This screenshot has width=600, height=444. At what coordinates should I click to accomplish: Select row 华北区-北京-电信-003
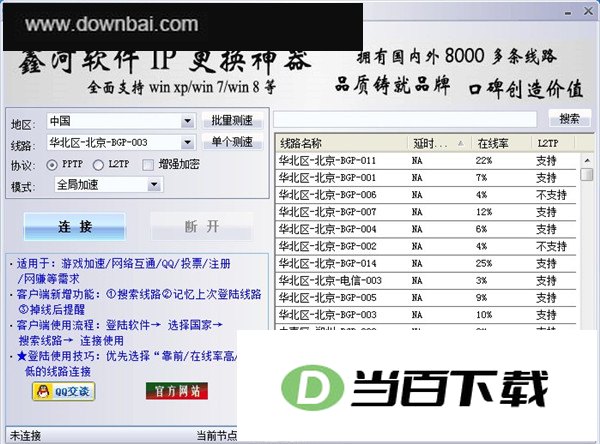(x=426, y=281)
